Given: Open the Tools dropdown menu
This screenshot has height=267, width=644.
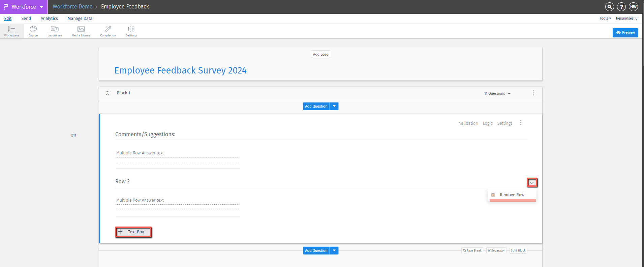Looking at the screenshot, I should tap(605, 19).
